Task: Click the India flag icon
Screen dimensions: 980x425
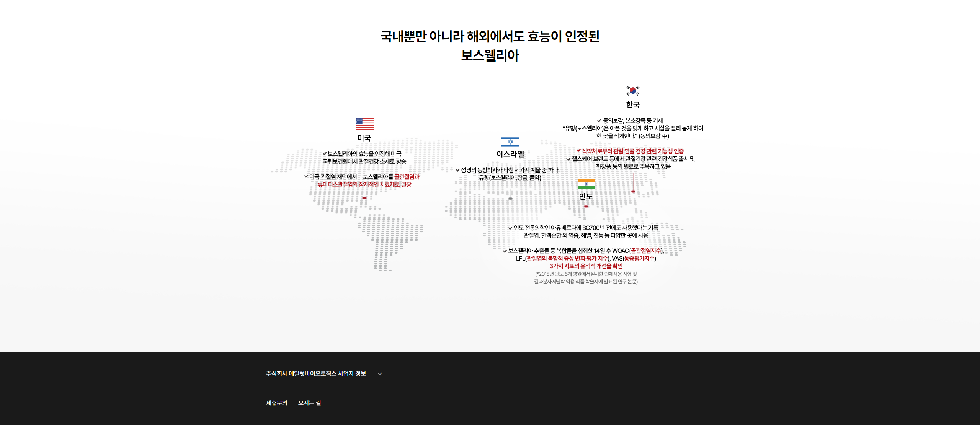Action: (x=586, y=184)
